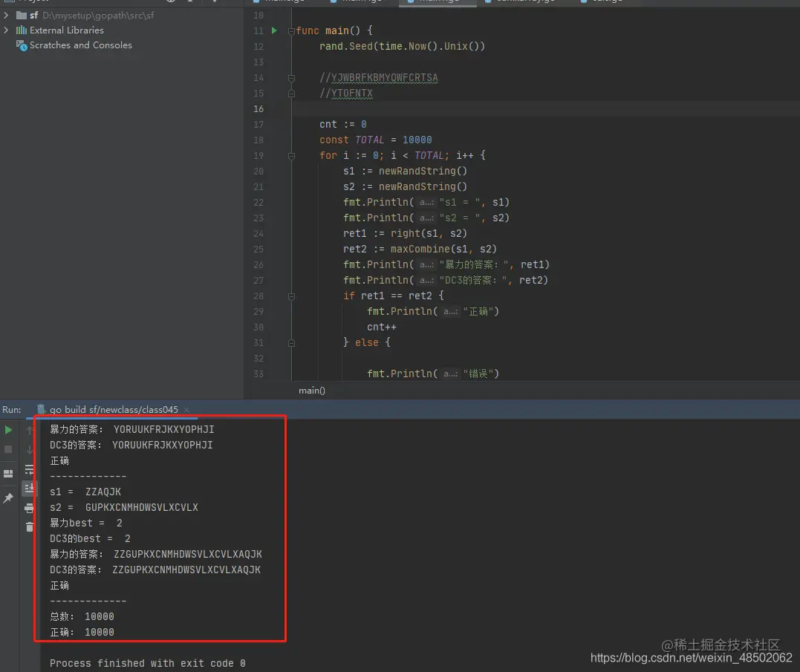Click console line 暴力best = 2
800x672 pixels.
(85, 523)
